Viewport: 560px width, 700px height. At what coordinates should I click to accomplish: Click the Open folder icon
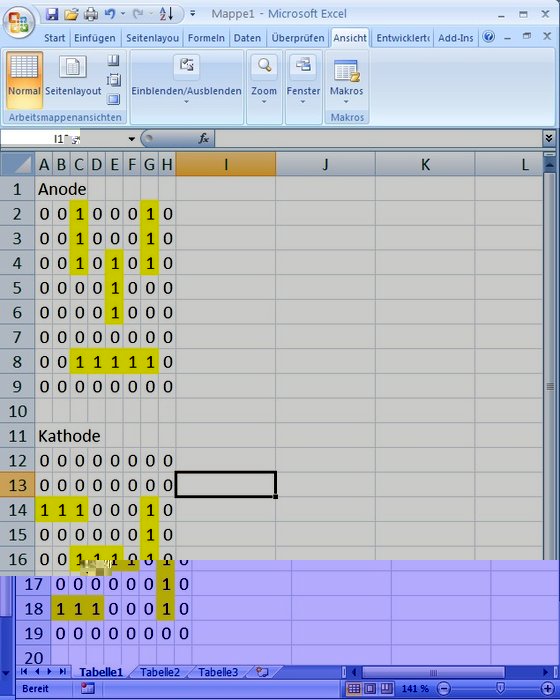tap(71, 14)
